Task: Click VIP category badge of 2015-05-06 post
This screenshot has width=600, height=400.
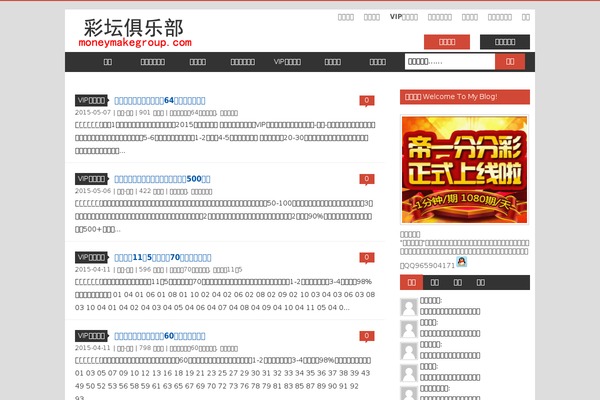Action: [92, 179]
